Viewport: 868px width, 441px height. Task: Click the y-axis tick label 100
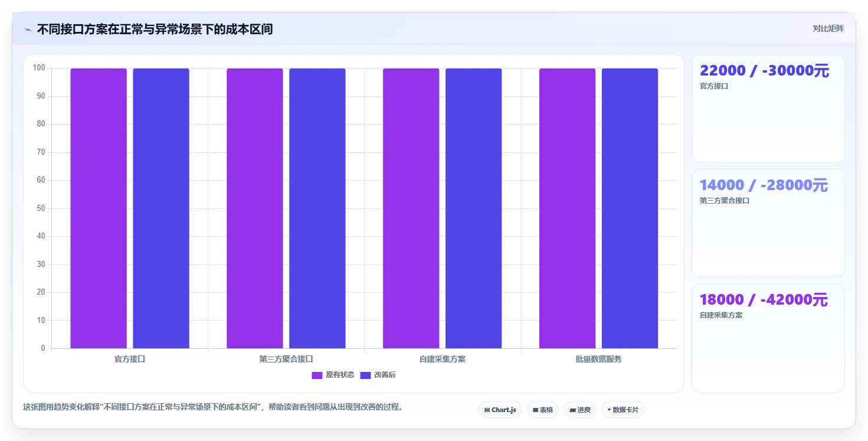[x=39, y=68]
